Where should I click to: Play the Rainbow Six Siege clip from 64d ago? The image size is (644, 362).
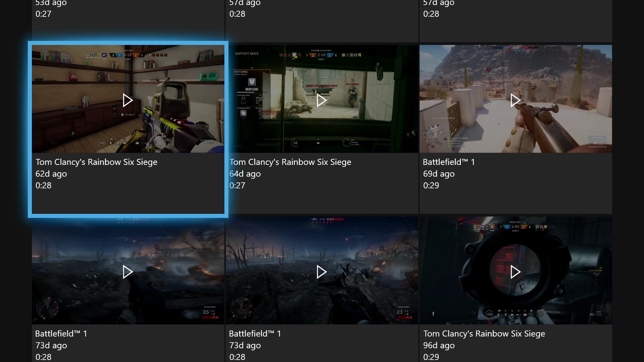click(321, 100)
